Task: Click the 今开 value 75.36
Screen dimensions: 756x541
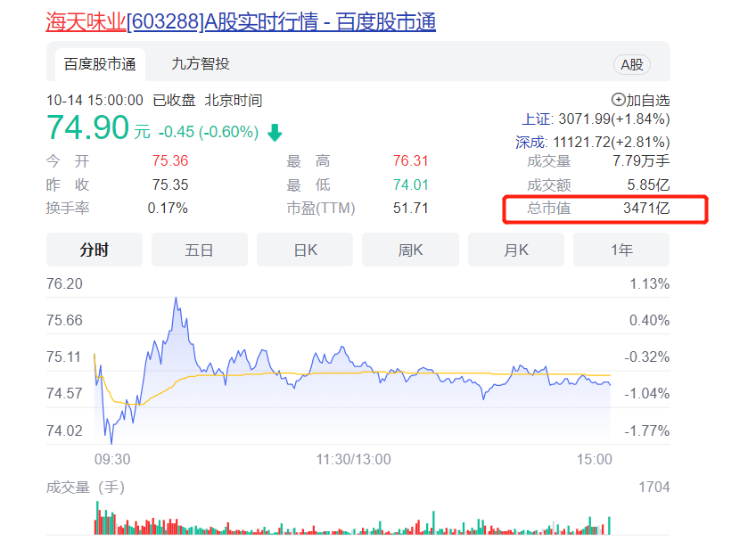Action: pyautogui.click(x=170, y=160)
